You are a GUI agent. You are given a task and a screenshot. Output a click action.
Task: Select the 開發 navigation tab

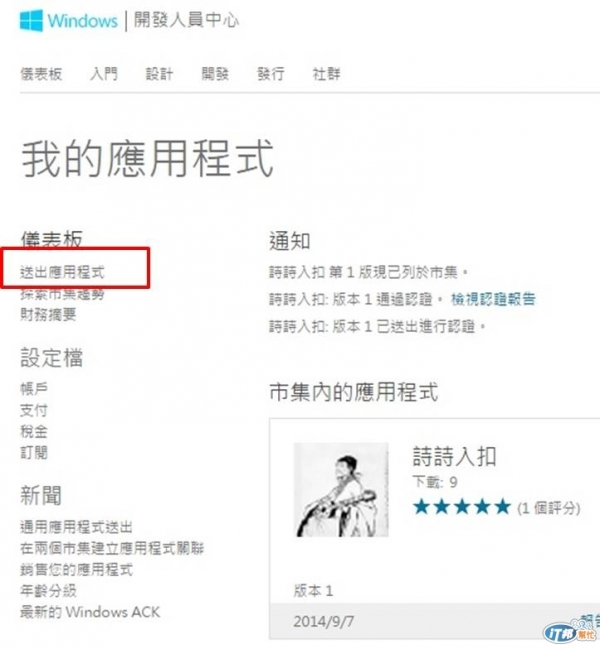215,75
